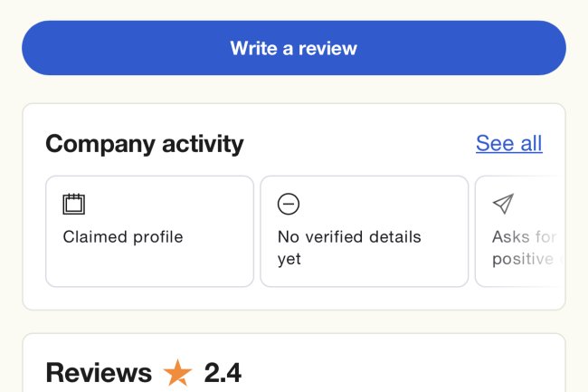Viewport: 588px width, 392px height.
Task: Click the Reviews heading
Action: point(99,372)
